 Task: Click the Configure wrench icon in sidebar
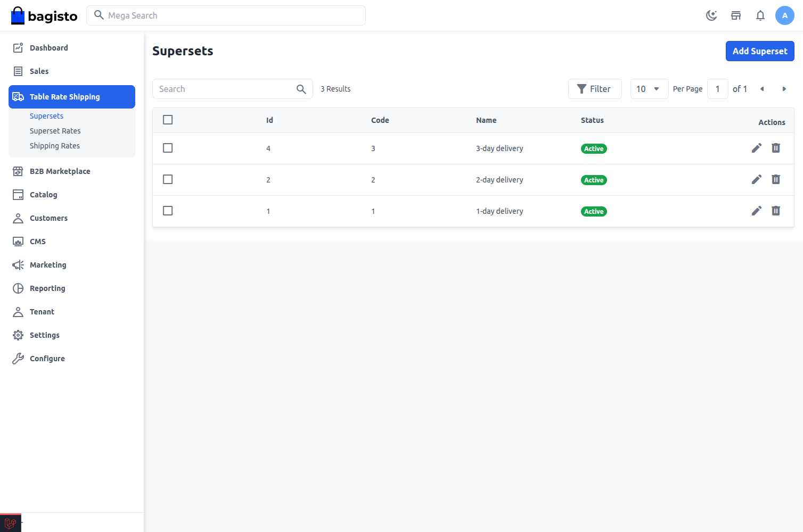(18, 358)
